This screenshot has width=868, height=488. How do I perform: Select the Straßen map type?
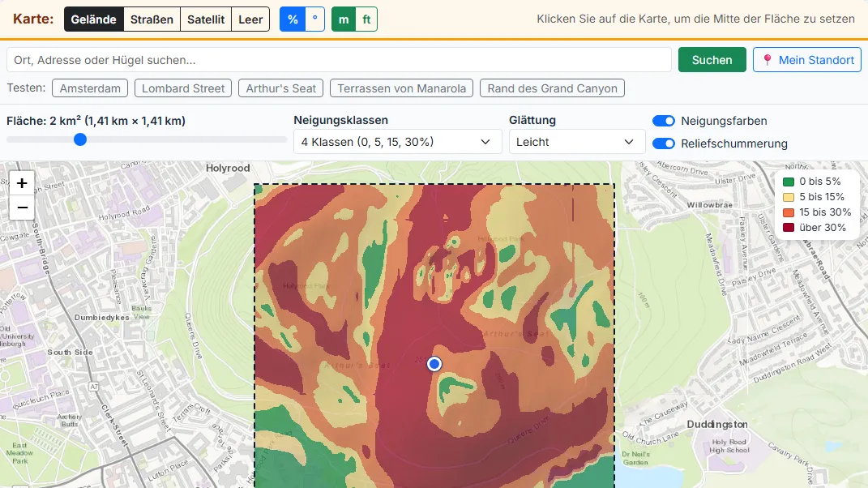(152, 19)
